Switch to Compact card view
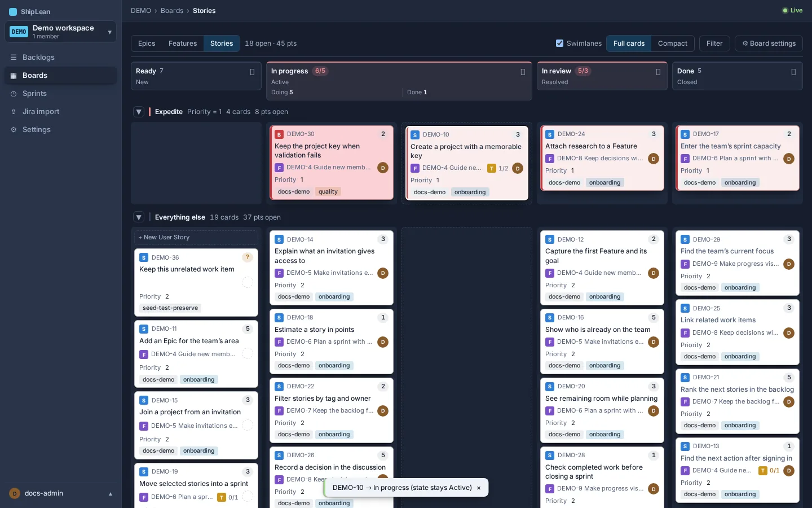Screen dimensions: 812x508 pyautogui.click(x=673, y=43)
